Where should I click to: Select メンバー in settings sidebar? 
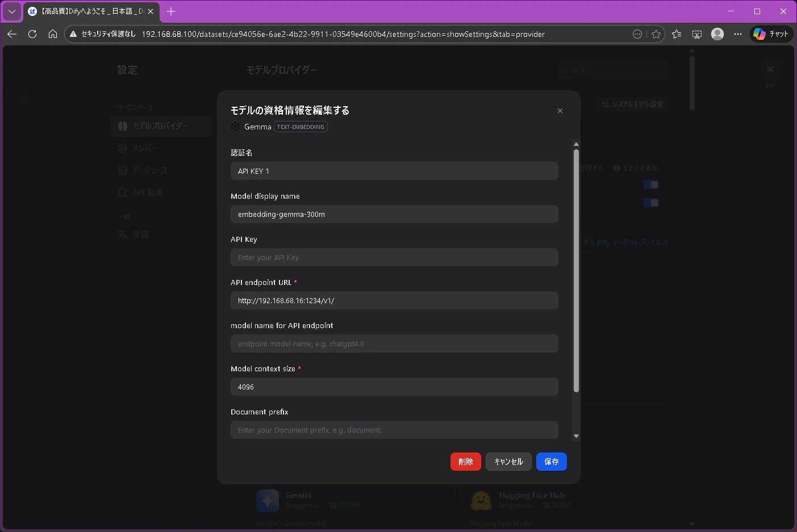click(x=162, y=148)
